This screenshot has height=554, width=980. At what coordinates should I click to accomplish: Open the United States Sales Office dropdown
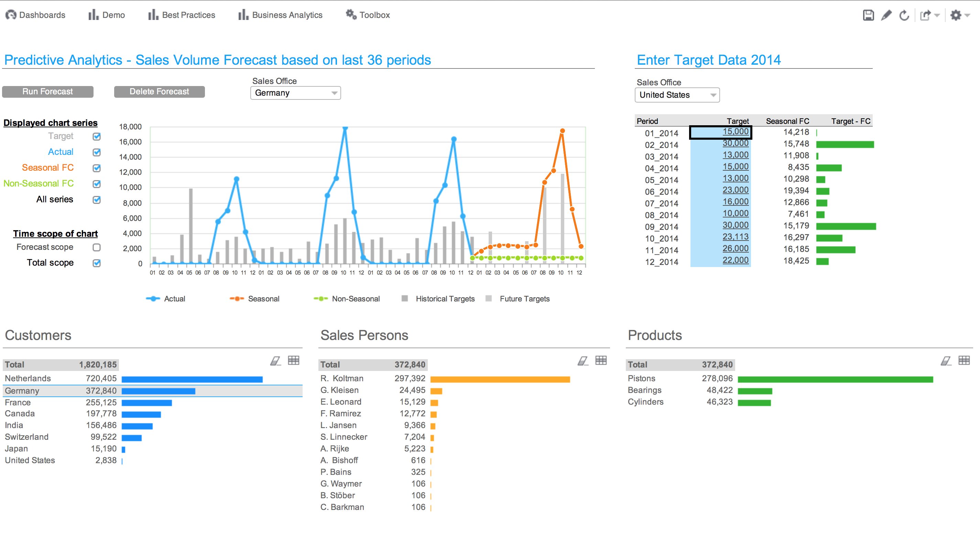[x=677, y=95]
